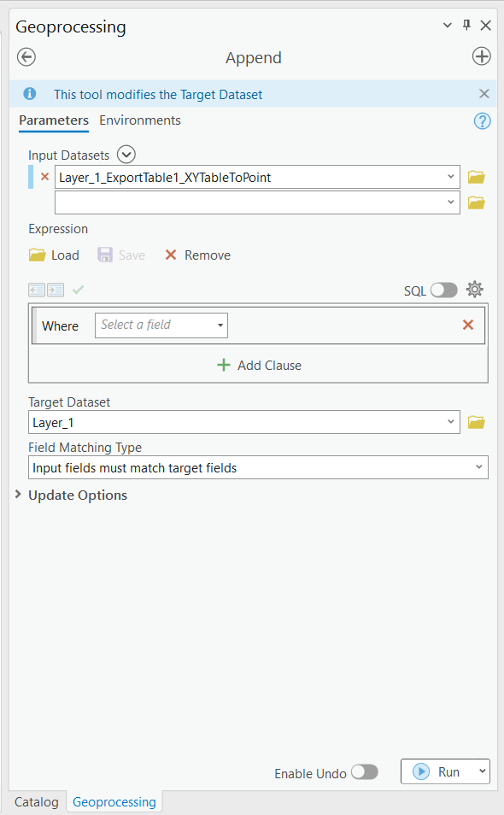This screenshot has height=815, width=504.
Task: Click Remove to clear the expression
Action: pyautogui.click(x=196, y=255)
